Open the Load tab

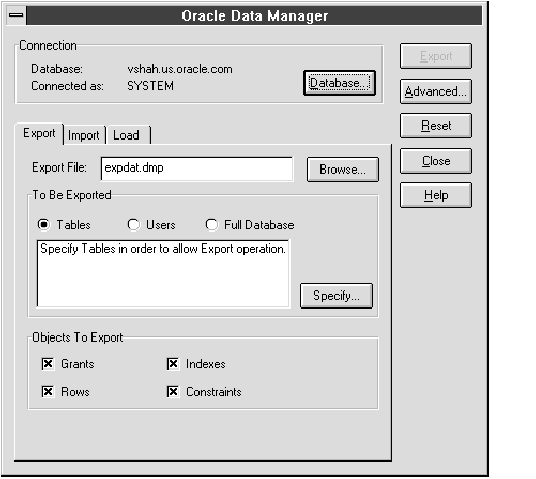click(128, 135)
